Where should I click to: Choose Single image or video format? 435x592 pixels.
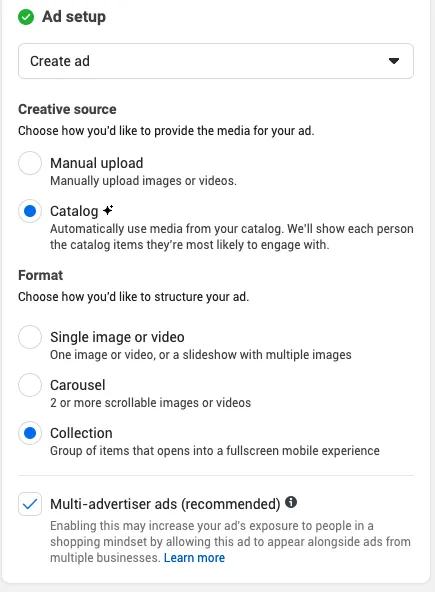tap(30, 337)
